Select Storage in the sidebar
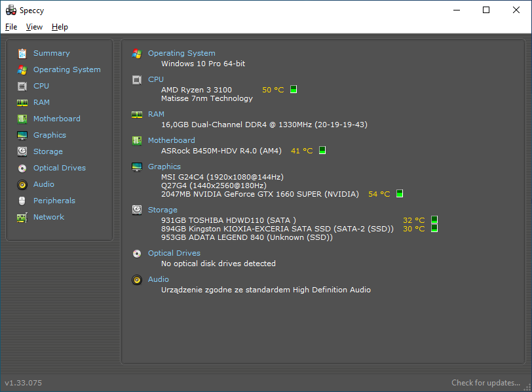Image resolution: width=532 pixels, height=392 pixels. (48, 151)
